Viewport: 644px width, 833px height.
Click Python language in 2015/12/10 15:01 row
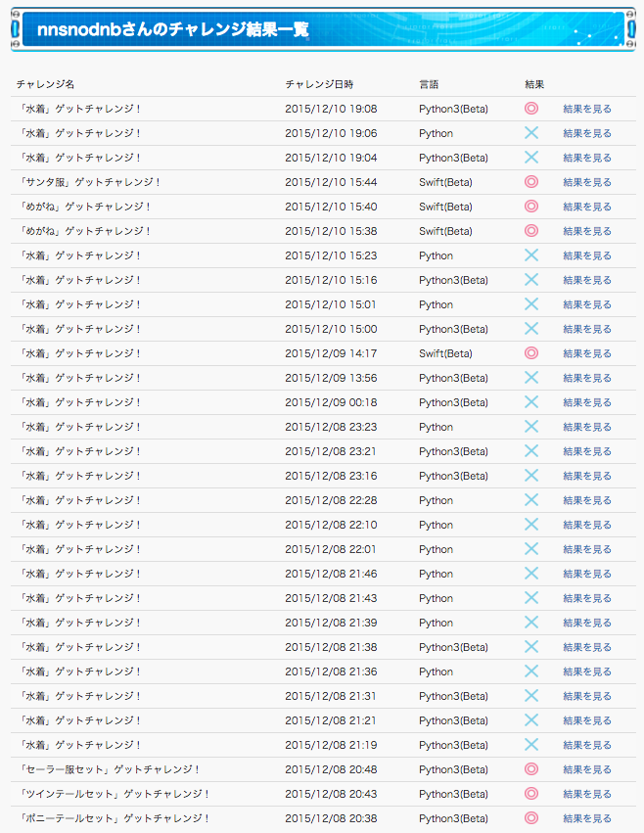point(436,305)
